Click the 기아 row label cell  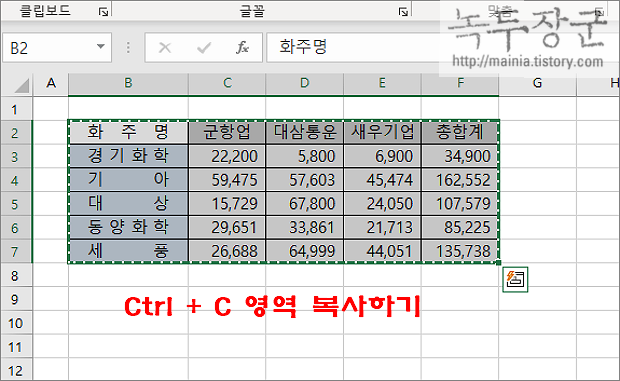[x=128, y=180]
